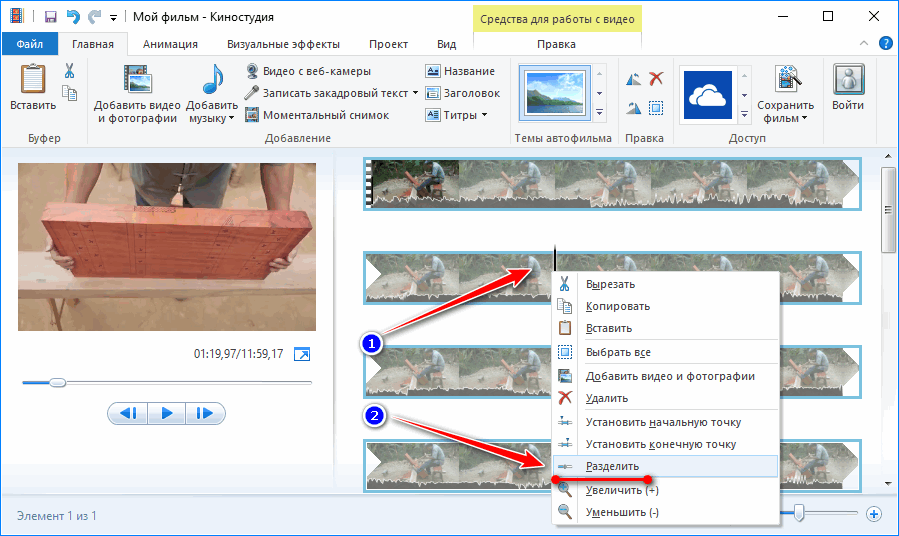The height and width of the screenshot is (536, 899).
Task: Choose Копировать from context menu
Action: click(x=665, y=306)
